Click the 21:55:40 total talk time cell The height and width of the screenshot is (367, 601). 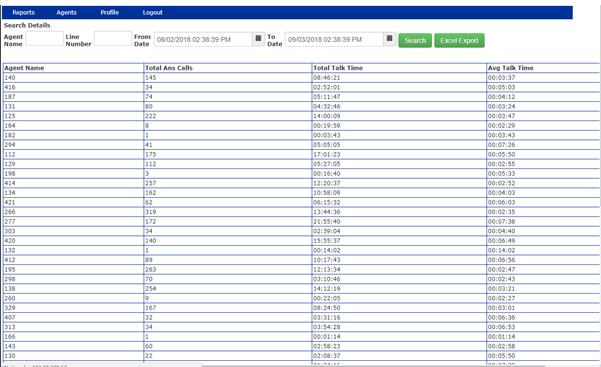399,221
